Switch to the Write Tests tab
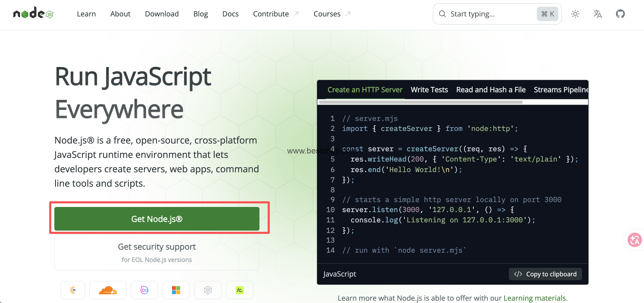644x303 pixels. click(x=429, y=90)
